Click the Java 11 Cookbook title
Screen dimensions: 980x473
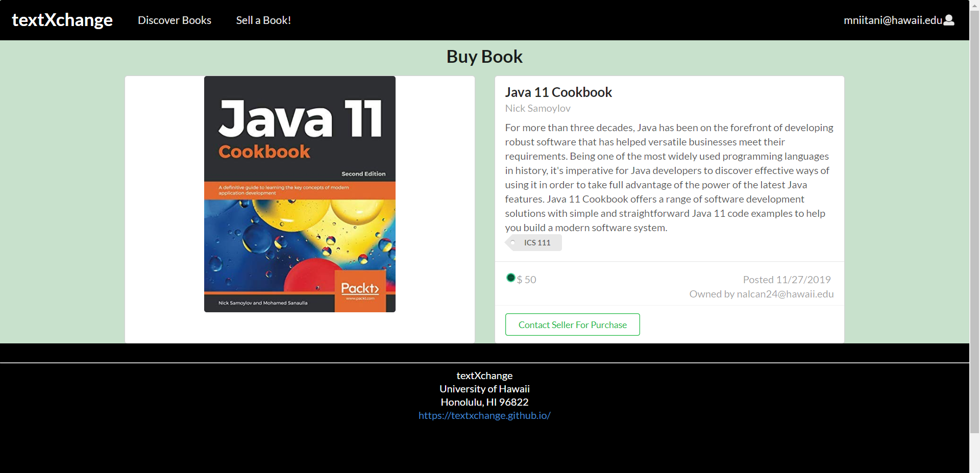558,92
